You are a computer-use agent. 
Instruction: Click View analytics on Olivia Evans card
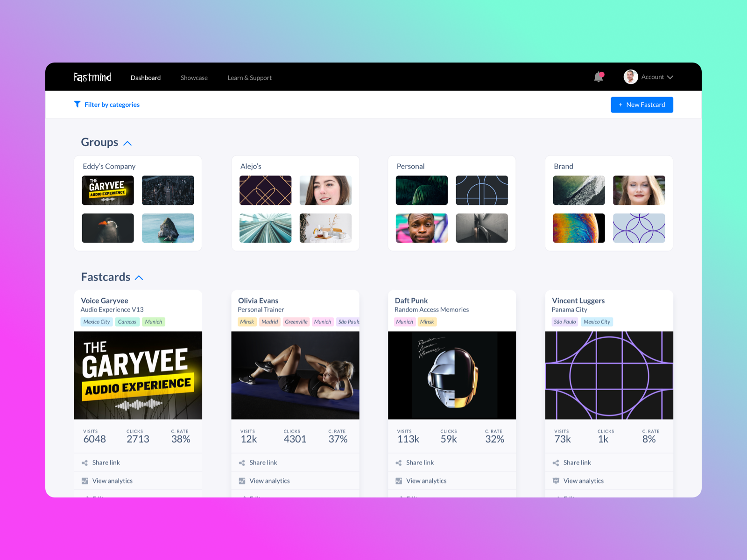coord(269,481)
